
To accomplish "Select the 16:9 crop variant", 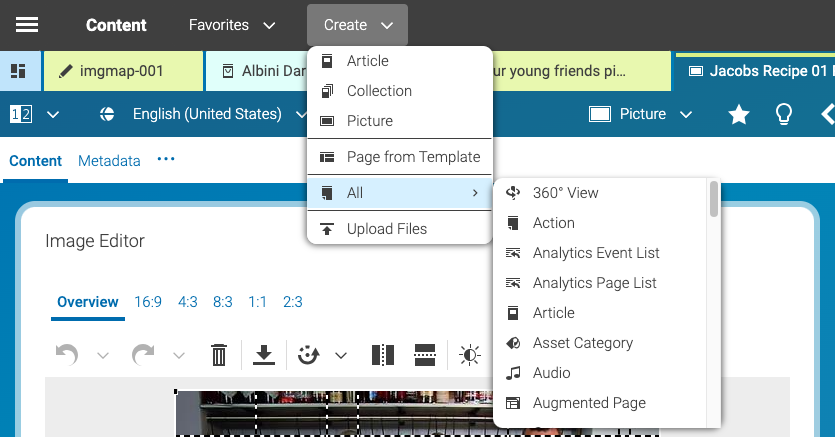I will pos(148,302).
